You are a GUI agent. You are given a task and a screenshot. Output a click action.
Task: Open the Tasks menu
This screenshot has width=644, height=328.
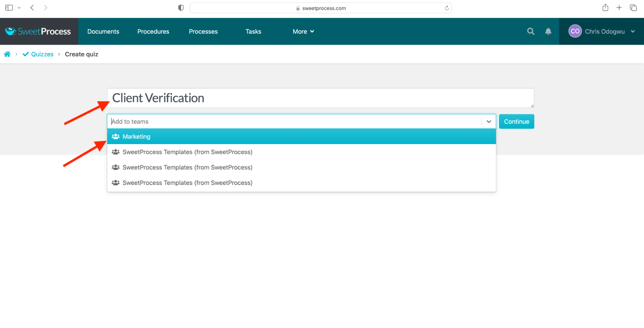253,31
